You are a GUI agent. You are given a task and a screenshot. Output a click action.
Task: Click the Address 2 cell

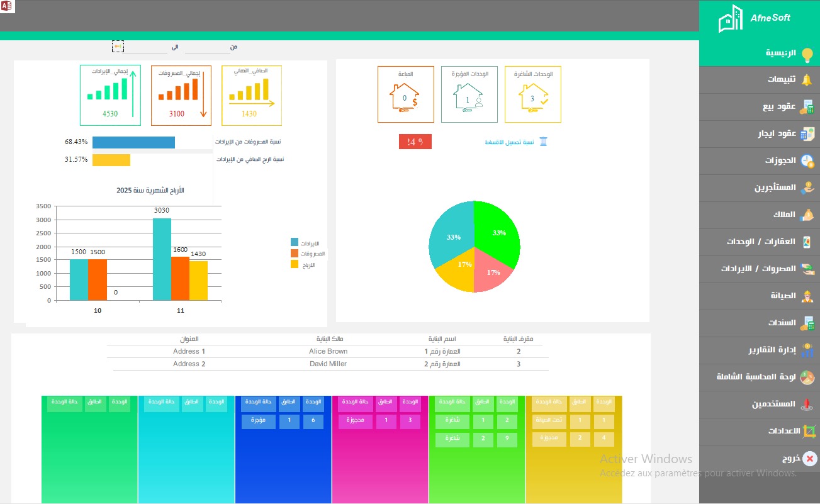coord(189,364)
